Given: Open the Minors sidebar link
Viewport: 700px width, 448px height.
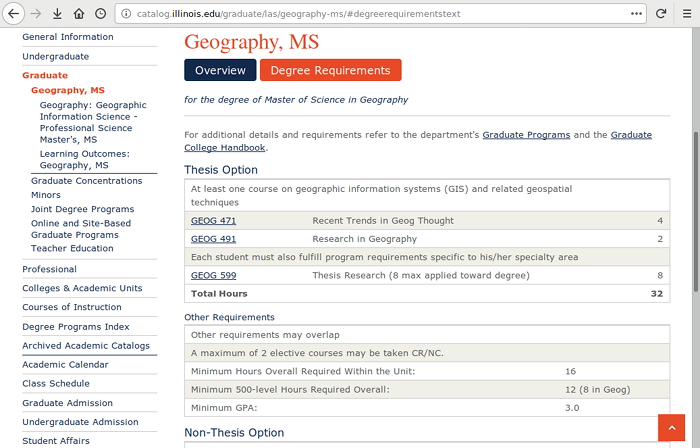Looking at the screenshot, I should click(x=46, y=195).
